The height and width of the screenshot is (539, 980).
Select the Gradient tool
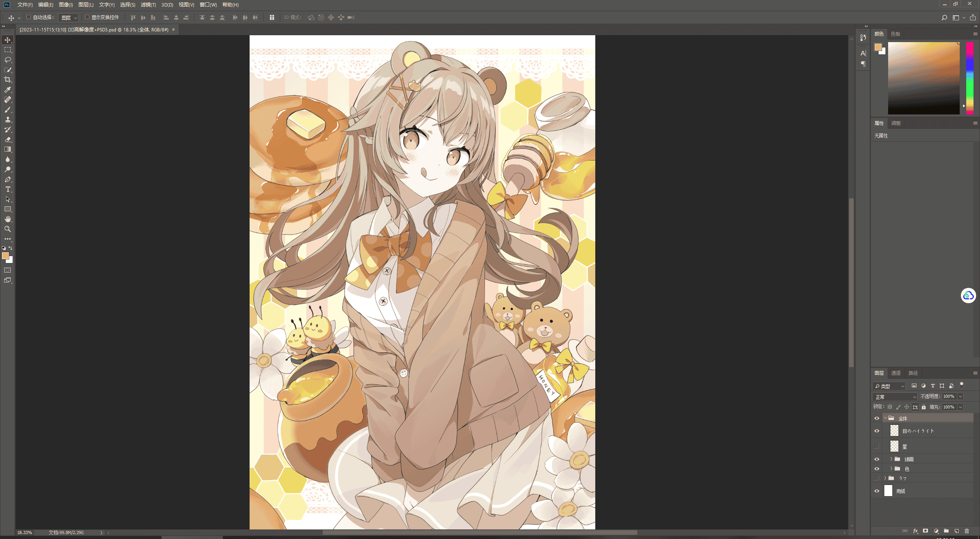[x=8, y=149]
